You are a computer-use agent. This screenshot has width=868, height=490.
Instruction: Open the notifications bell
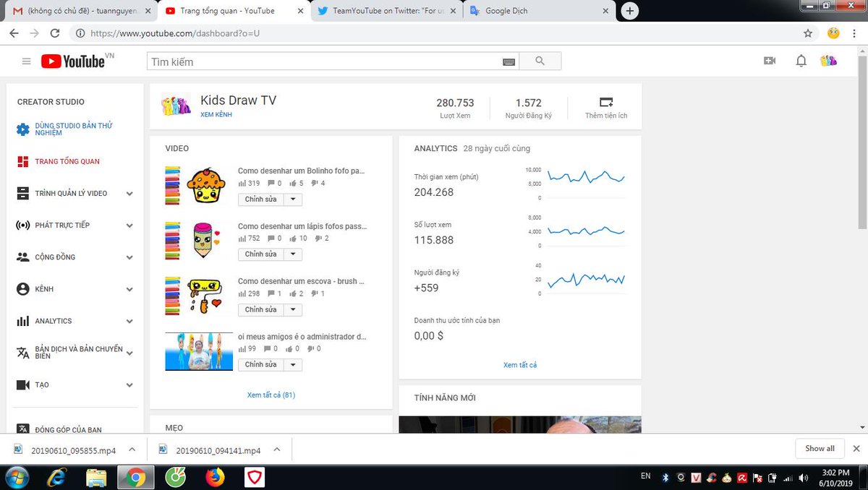[x=801, y=61]
